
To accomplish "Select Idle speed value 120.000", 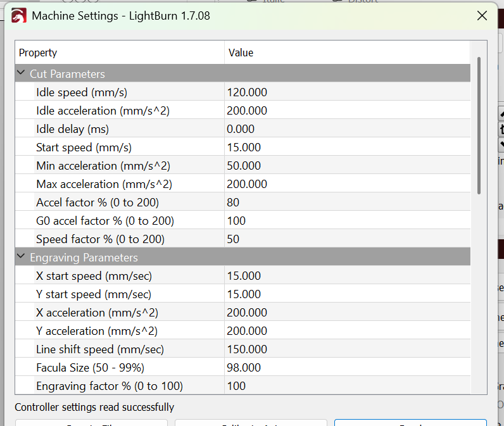I will click(247, 92).
